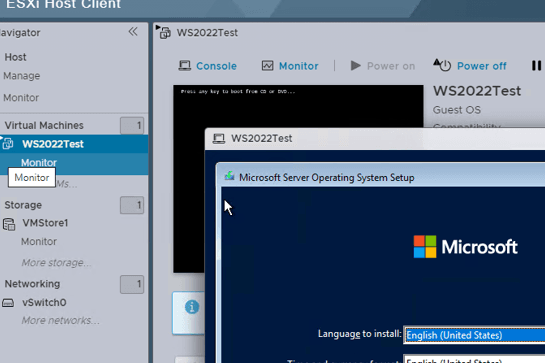Click the Console monitor icon in toolbar
Viewport: 545px width, 363px height.
click(185, 66)
